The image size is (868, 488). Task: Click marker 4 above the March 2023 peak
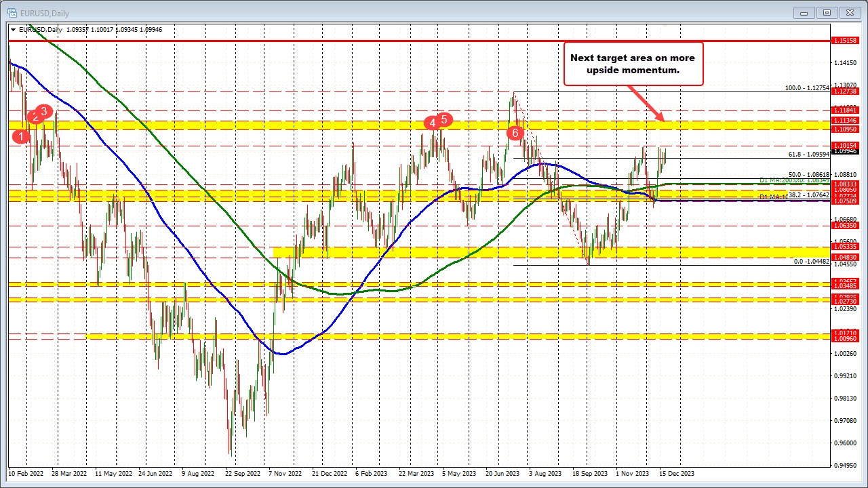[x=431, y=123]
